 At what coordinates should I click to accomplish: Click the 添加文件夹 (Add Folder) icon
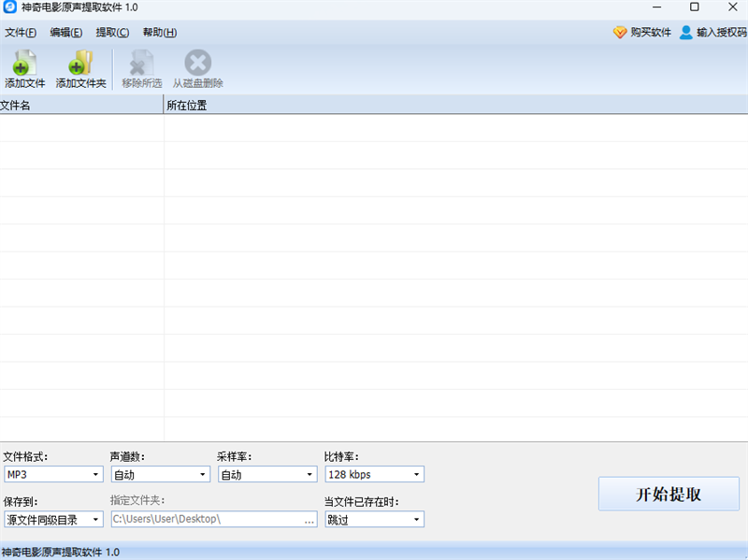(80, 67)
